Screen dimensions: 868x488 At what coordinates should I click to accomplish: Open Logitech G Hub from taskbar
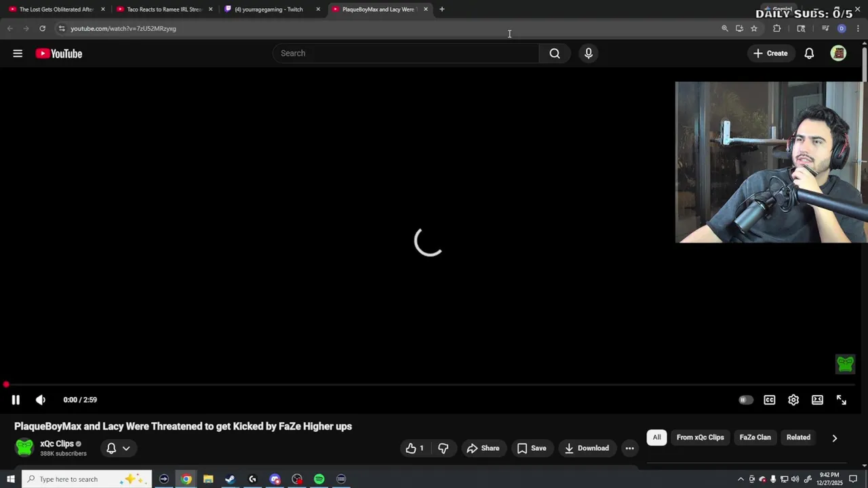coord(252,479)
